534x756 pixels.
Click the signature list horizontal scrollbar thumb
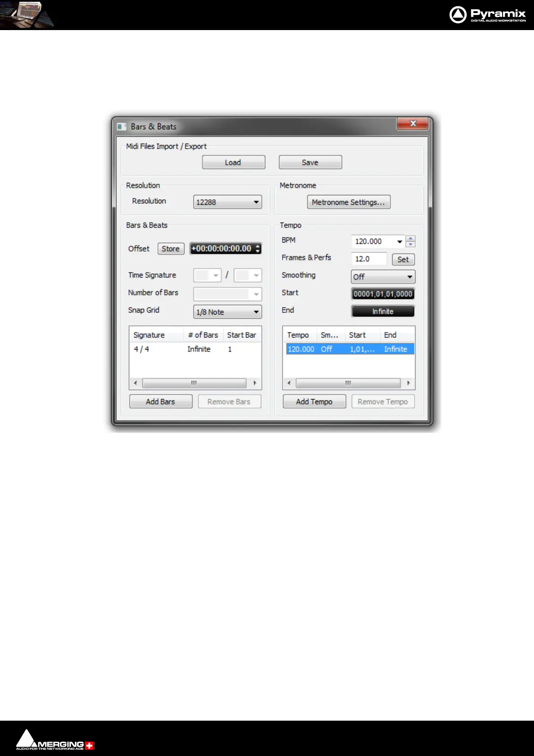pos(194,383)
